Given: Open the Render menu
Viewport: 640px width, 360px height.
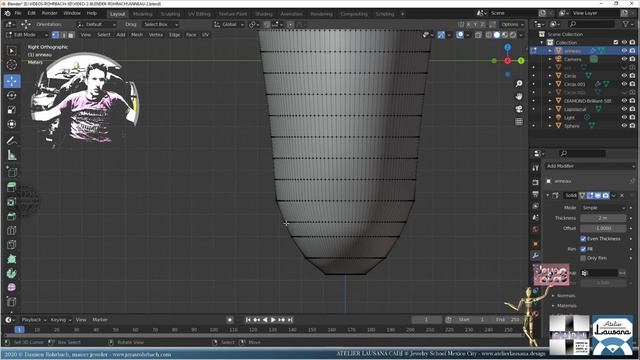Looking at the screenshot, I should pos(50,13).
